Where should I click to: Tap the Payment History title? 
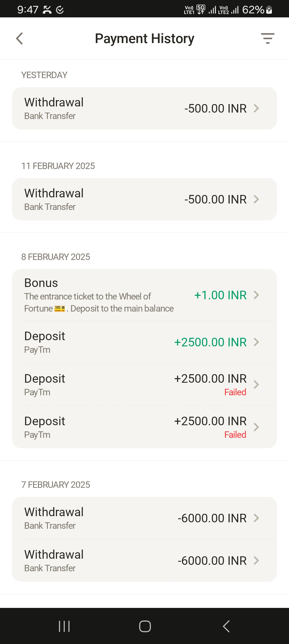tap(144, 39)
